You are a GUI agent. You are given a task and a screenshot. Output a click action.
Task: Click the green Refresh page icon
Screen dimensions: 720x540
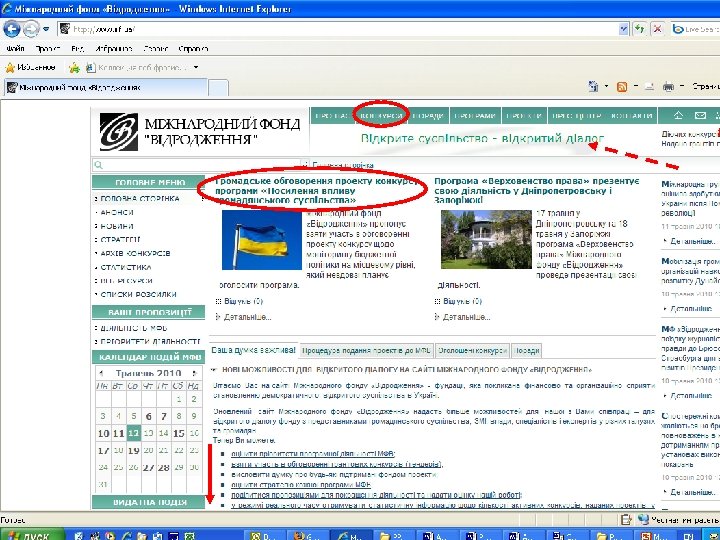[639, 29]
